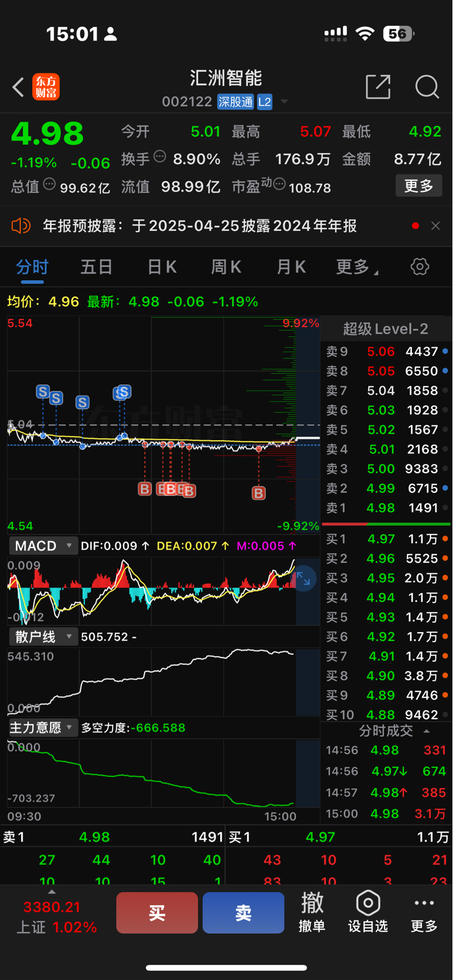Expand chart with the fullscreen arrows icon

click(x=303, y=579)
